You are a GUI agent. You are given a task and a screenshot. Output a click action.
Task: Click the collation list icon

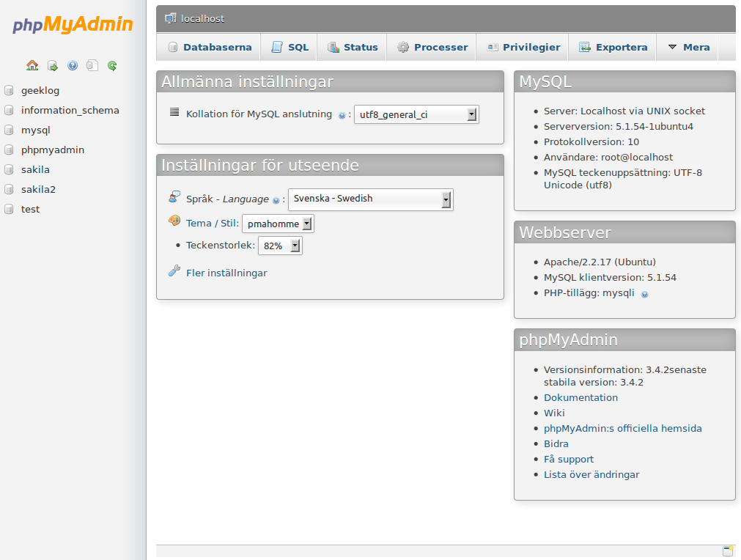(174, 112)
